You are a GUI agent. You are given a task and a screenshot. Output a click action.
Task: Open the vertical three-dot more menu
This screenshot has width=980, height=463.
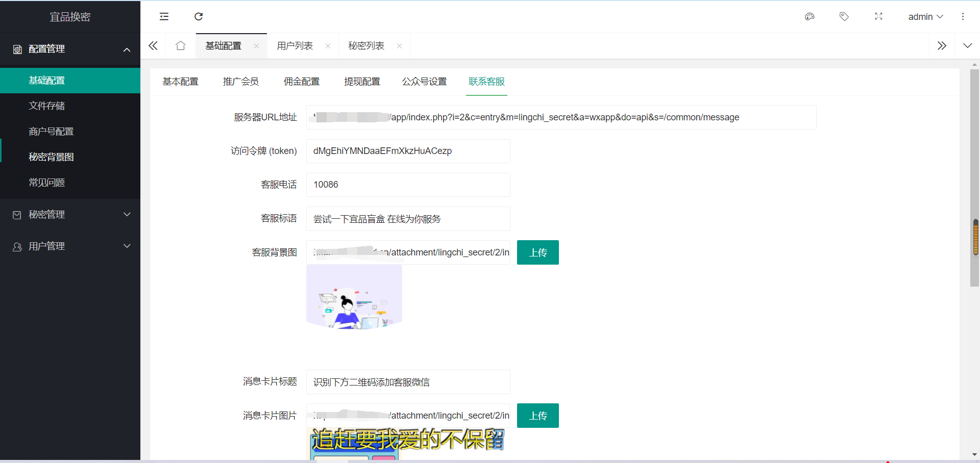coord(963,17)
